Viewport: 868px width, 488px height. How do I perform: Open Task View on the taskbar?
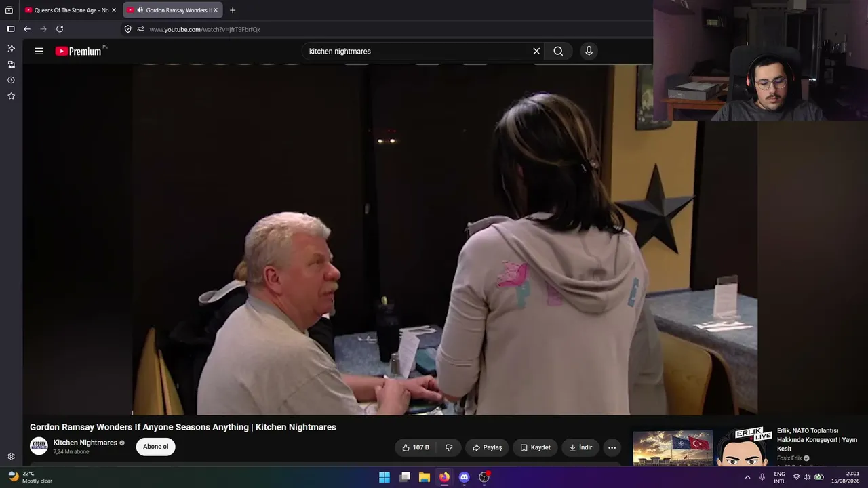point(405,477)
